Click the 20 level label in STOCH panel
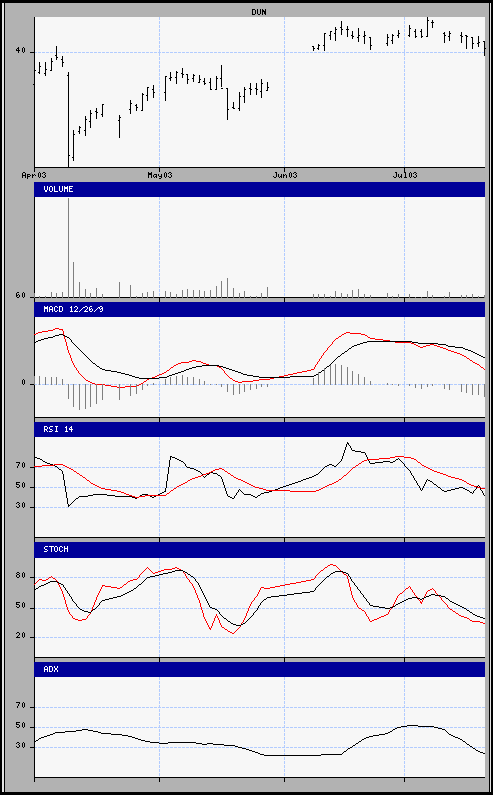 pos(21,637)
